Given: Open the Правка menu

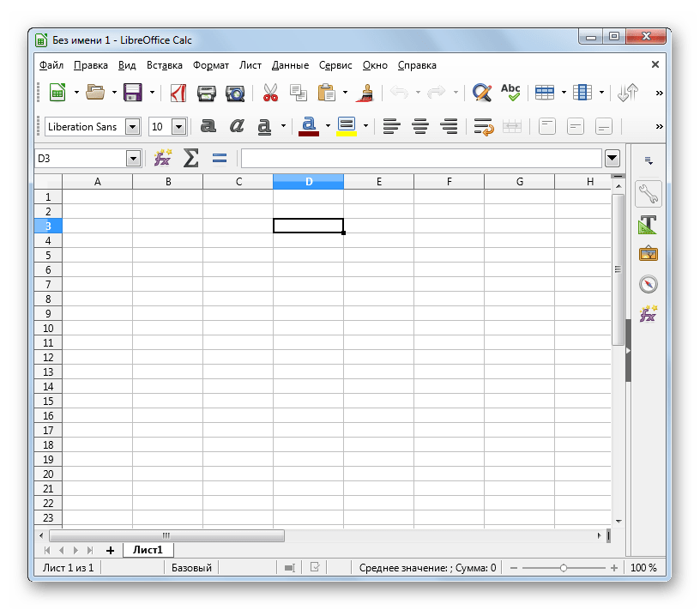Looking at the screenshot, I should [x=91, y=65].
